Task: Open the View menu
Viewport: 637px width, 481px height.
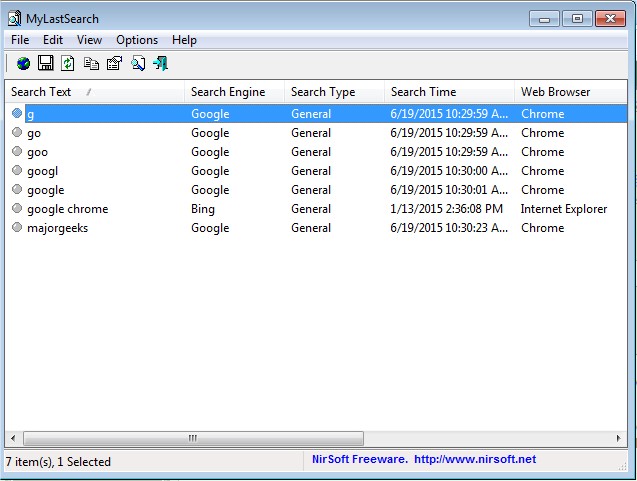Action: (x=89, y=40)
